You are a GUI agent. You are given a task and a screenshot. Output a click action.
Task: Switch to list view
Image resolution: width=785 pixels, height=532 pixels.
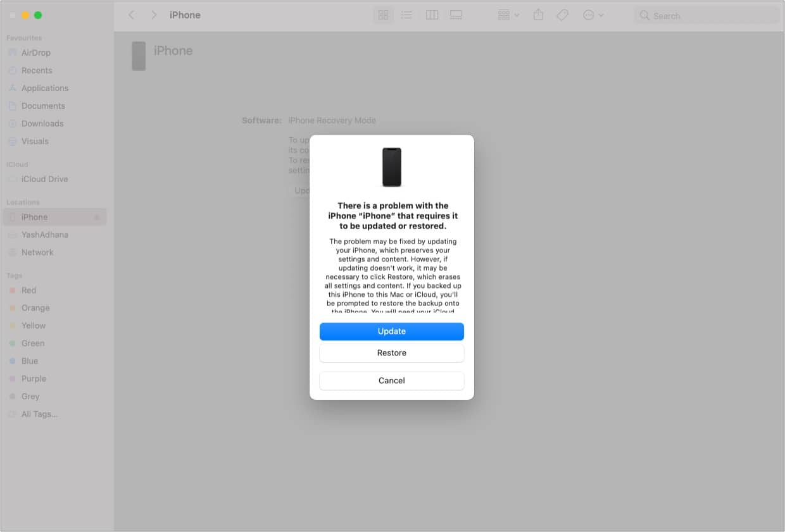407,15
